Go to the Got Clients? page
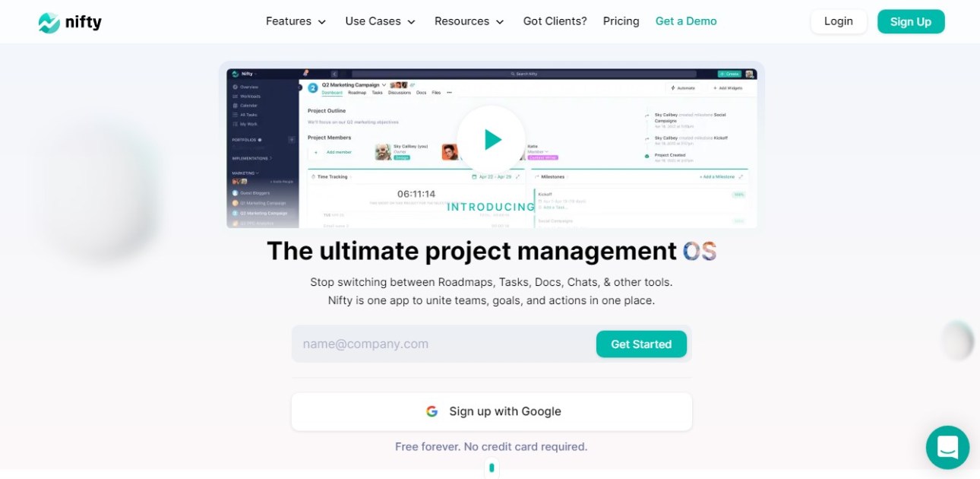The width and height of the screenshot is (980, 479). (x=555, y=21)
